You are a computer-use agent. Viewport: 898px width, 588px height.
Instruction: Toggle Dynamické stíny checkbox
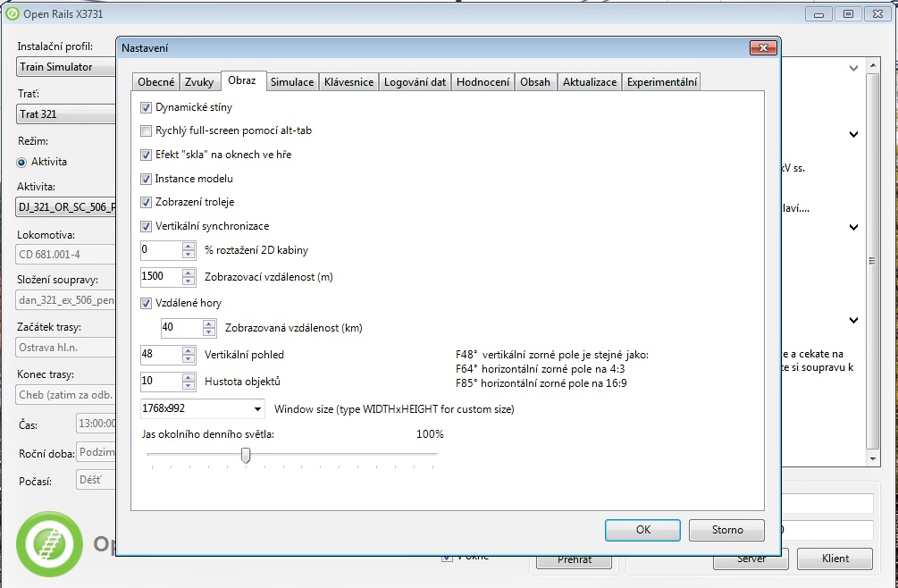(147, 107)
